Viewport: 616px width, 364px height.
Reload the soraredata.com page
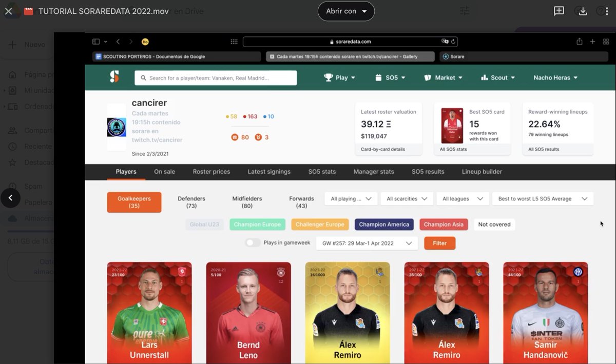[x=453, y=42]
